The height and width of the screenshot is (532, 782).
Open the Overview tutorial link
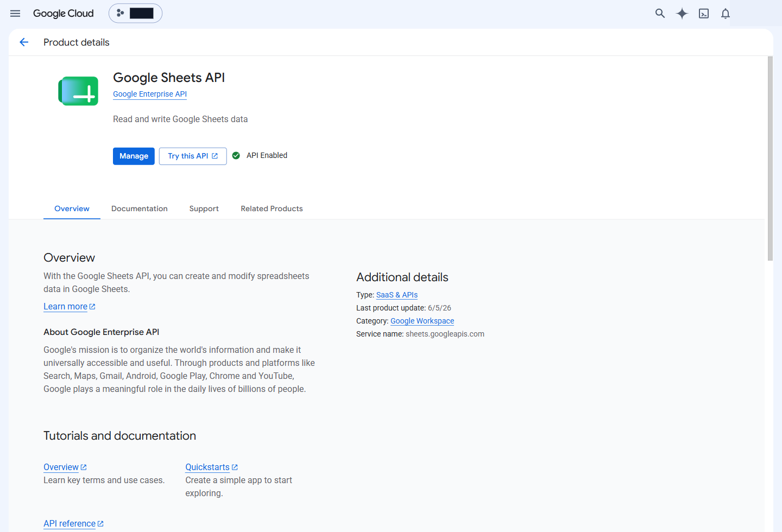coord(65,467)
